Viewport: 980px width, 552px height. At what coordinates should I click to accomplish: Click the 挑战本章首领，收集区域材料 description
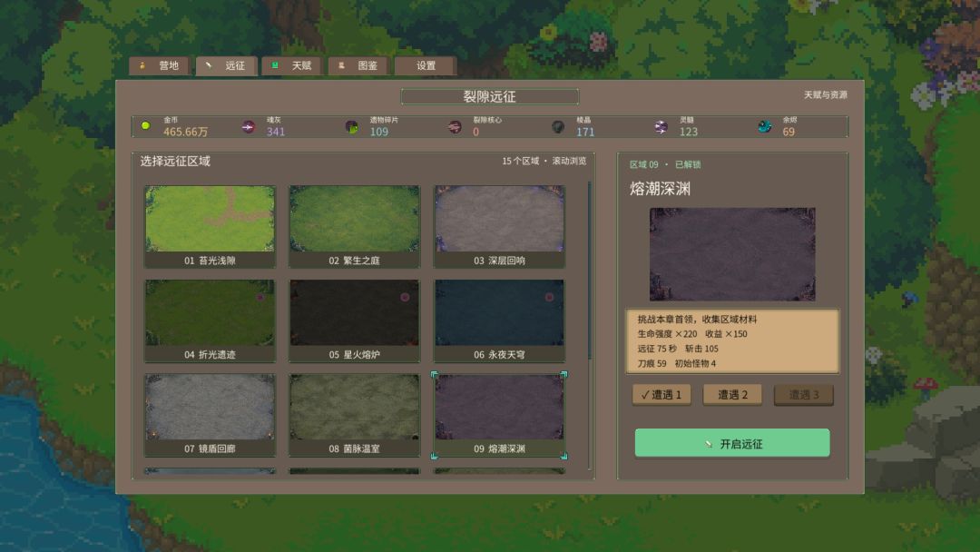point(697,320)
